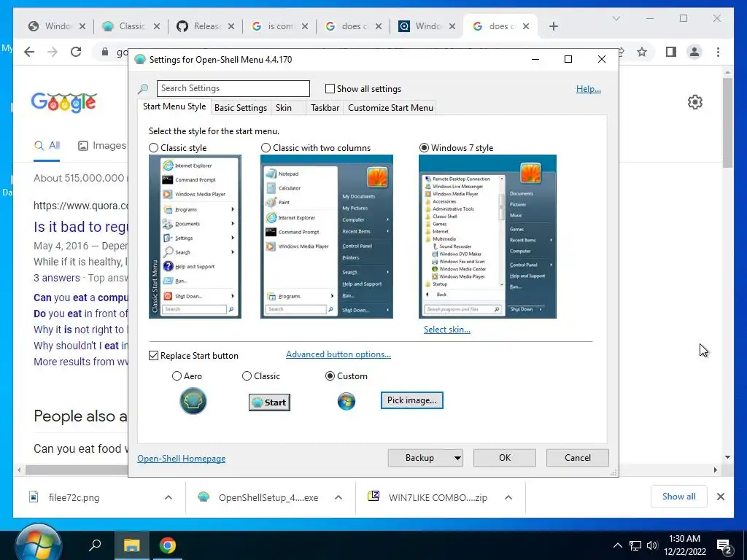Image resolution: width=747 pixels, height=560 pixels.
Task: Expand OpenShellSetup download options
Action: coord(338,497)
